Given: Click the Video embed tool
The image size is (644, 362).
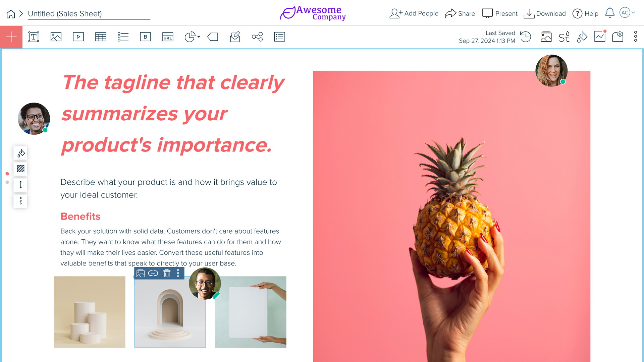Looking at the screenshot, I should click(78, 37).
